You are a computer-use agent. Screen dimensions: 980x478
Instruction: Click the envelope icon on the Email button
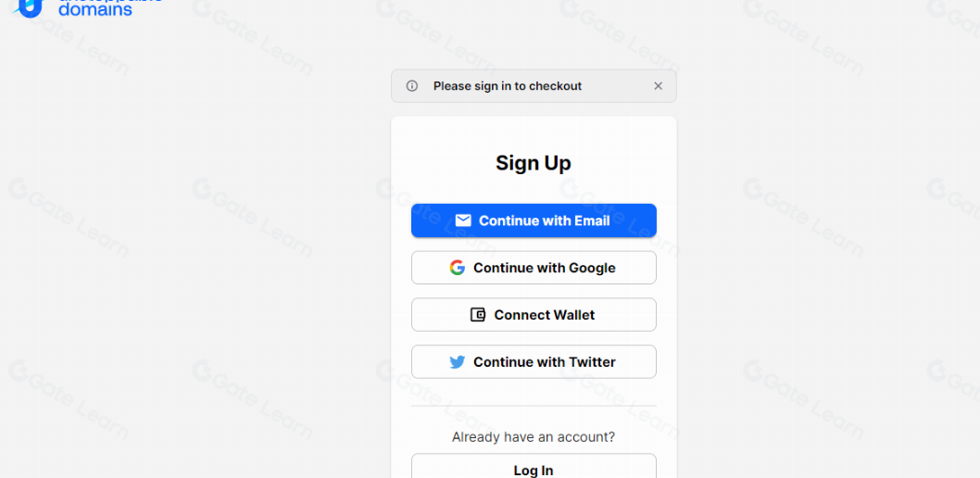(463, 220)
